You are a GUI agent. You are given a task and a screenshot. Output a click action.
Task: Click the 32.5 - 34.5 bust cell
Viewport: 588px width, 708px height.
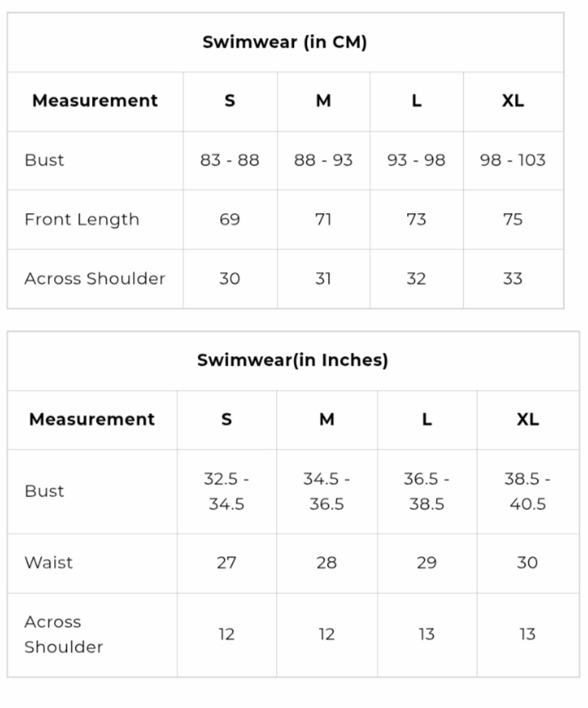pos(226,491)
